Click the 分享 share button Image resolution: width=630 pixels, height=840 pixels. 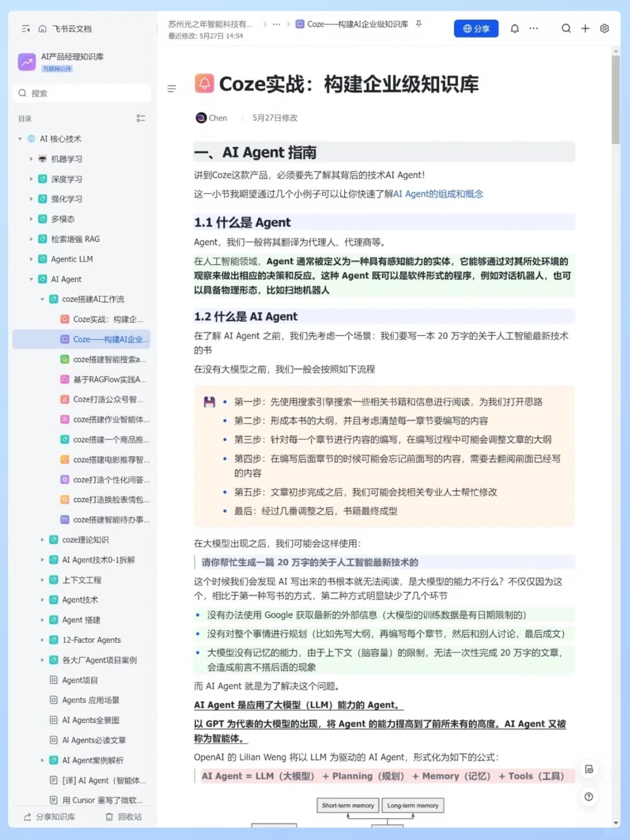[x=476, y=29]
